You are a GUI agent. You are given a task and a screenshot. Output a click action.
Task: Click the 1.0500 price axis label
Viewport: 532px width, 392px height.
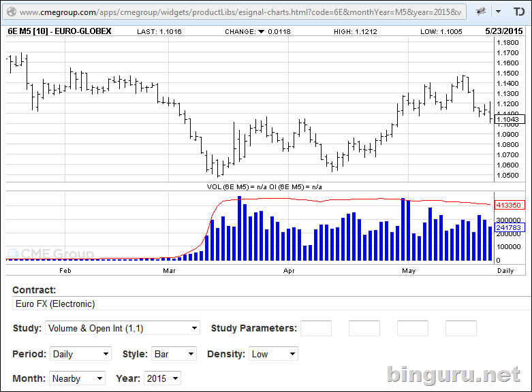click(x=507, y=176)
